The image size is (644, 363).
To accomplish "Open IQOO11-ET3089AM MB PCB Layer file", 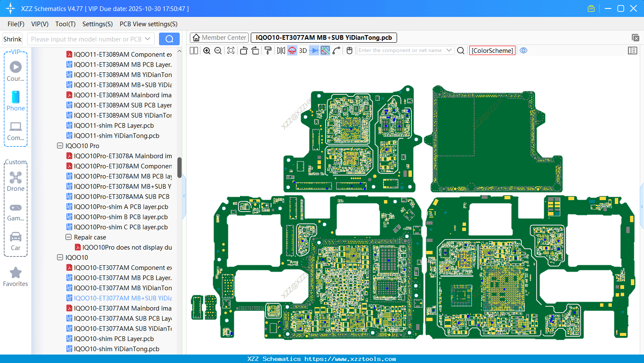I will tap(119, 64).
